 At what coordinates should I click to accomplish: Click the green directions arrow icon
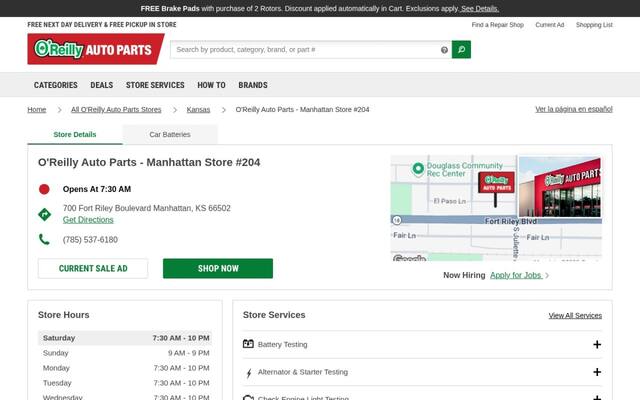coord(44,214)
